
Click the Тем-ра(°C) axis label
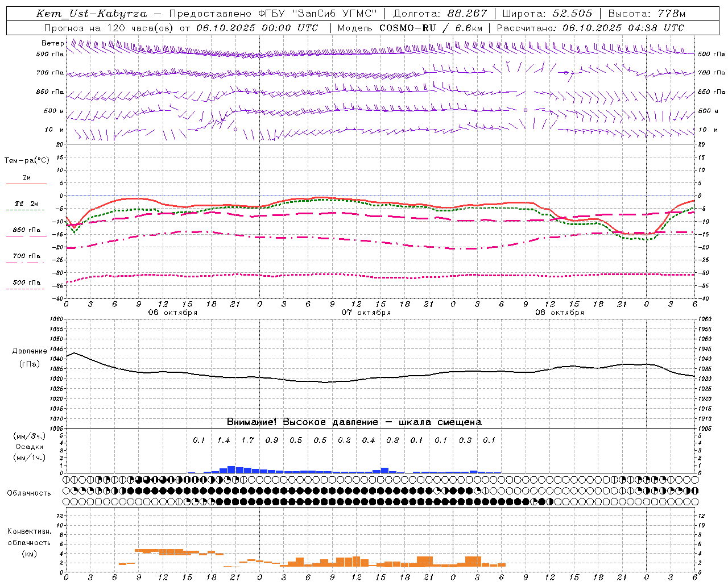click(27, 161)
